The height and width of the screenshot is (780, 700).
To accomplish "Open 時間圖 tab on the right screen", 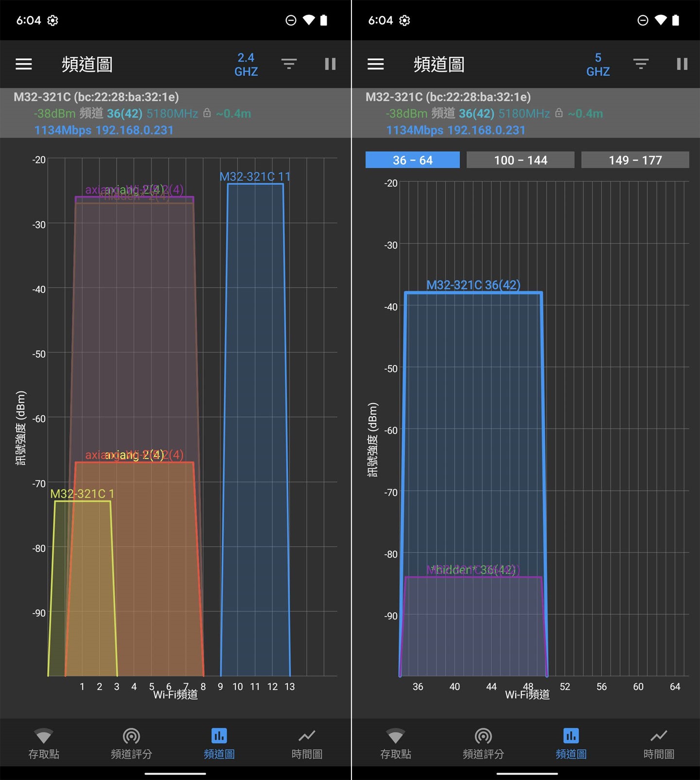I will tap(659, 743).
